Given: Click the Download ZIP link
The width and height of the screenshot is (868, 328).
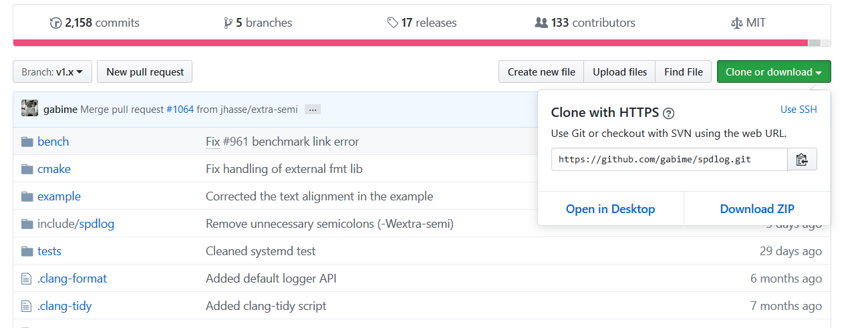Looking at the screenshot, I should (x=757, y=209).
